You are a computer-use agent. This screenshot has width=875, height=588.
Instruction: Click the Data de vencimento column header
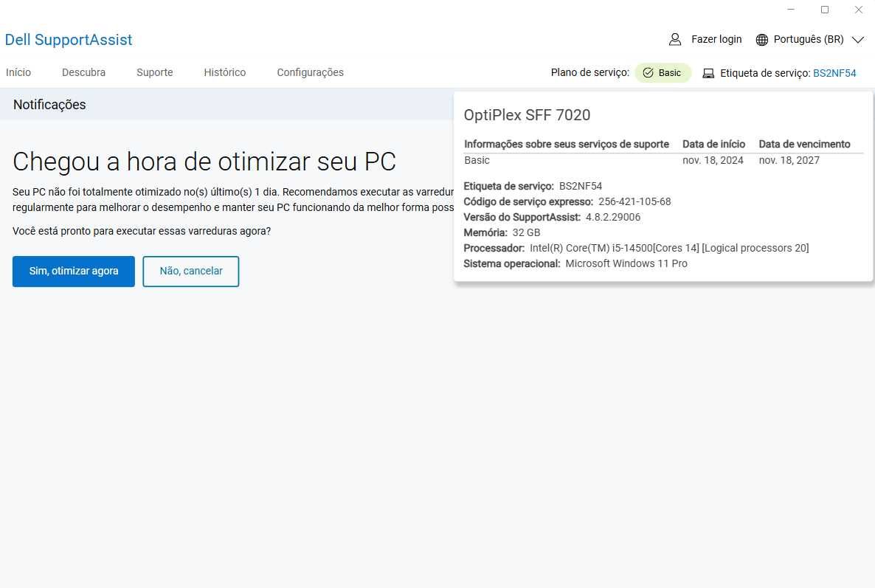(804, 144)
